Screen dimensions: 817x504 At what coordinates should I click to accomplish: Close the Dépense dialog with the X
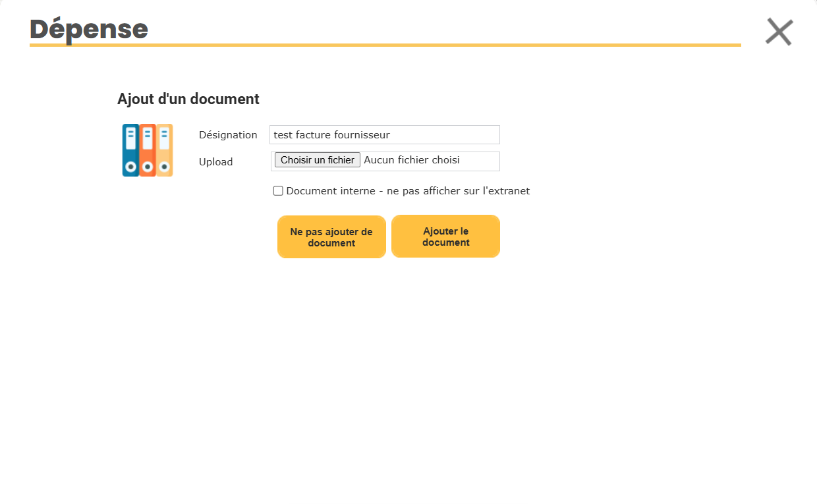click(779, 32)
